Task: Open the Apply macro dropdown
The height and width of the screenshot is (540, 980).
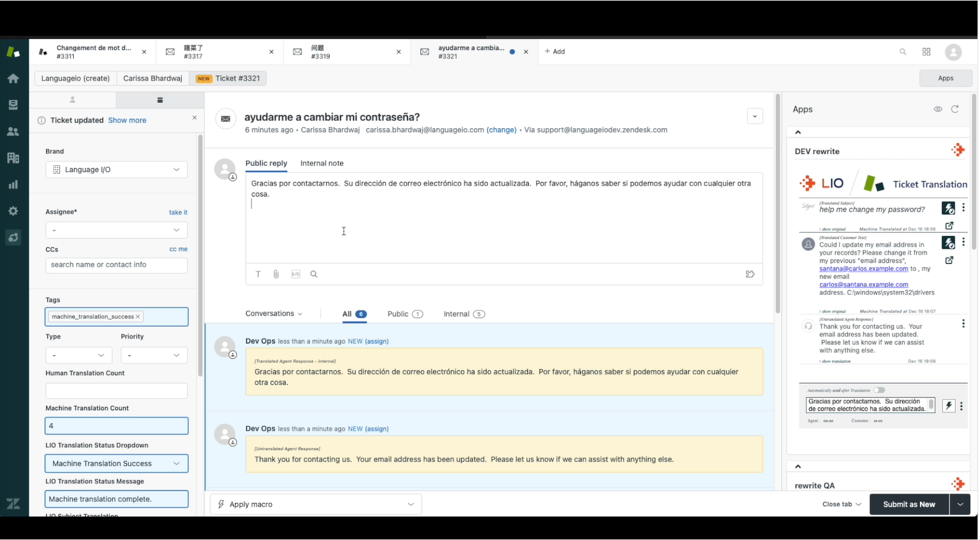Action: coord(316,504)
